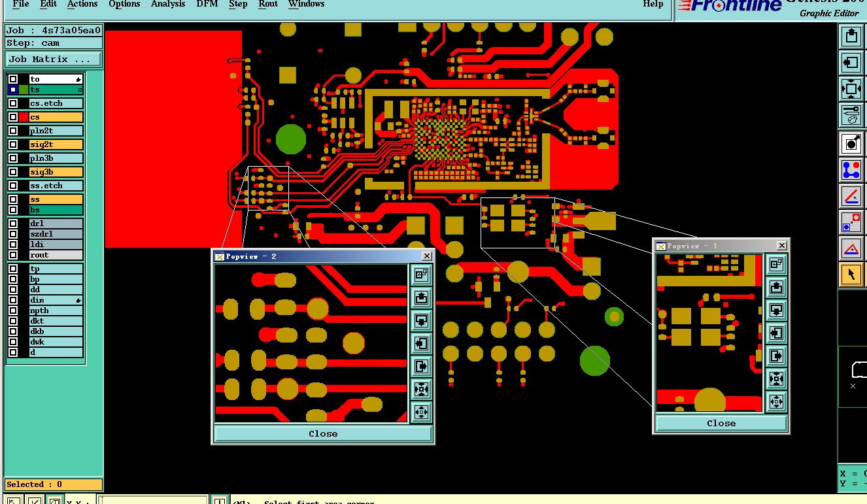
Task: Toggle display checkbox for cs layer
Action: coord(13,117)
